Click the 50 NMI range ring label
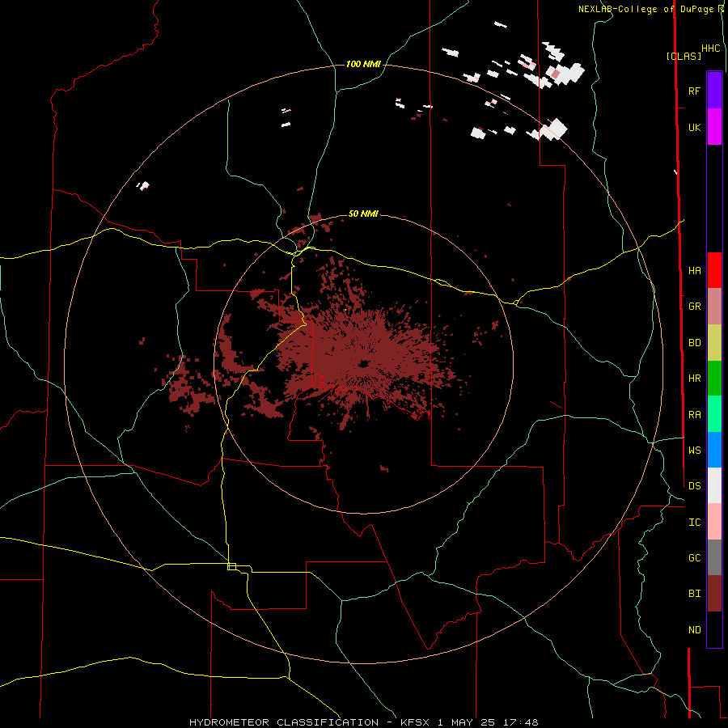The image size is (728, 728). [363, 214]
